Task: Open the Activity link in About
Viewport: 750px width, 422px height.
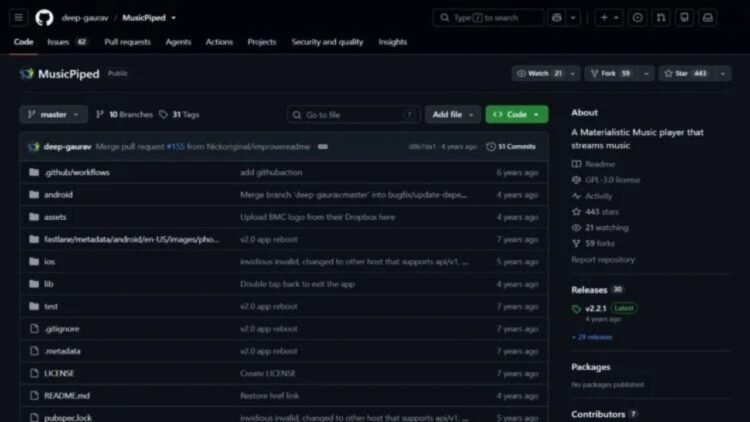Action: [x=592, y=196]
